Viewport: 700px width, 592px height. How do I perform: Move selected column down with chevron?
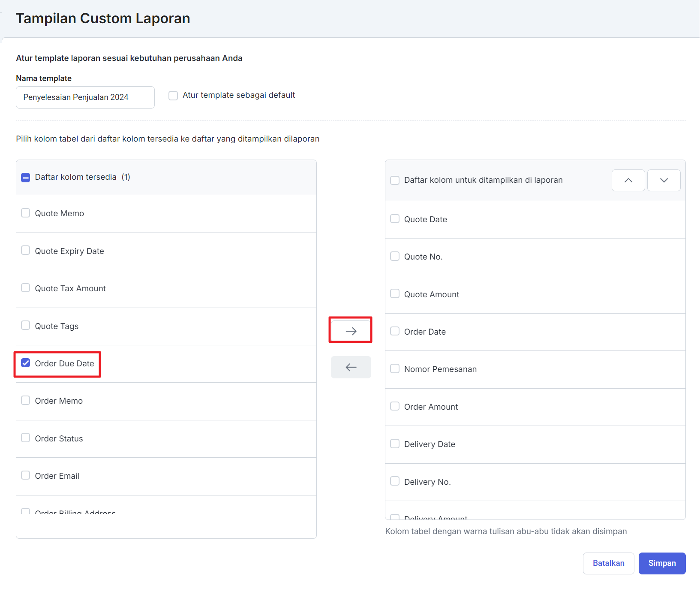tap(664, 180)
